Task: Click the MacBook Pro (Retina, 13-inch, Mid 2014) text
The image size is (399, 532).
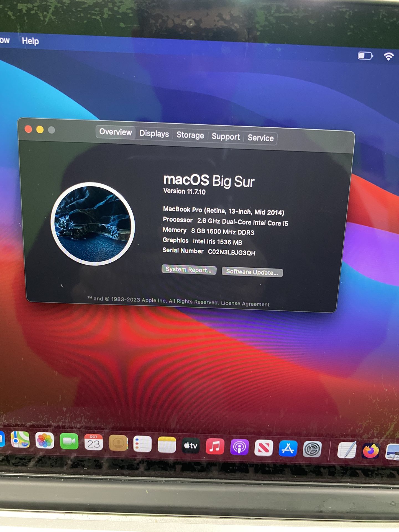Action: coord(224,211)
